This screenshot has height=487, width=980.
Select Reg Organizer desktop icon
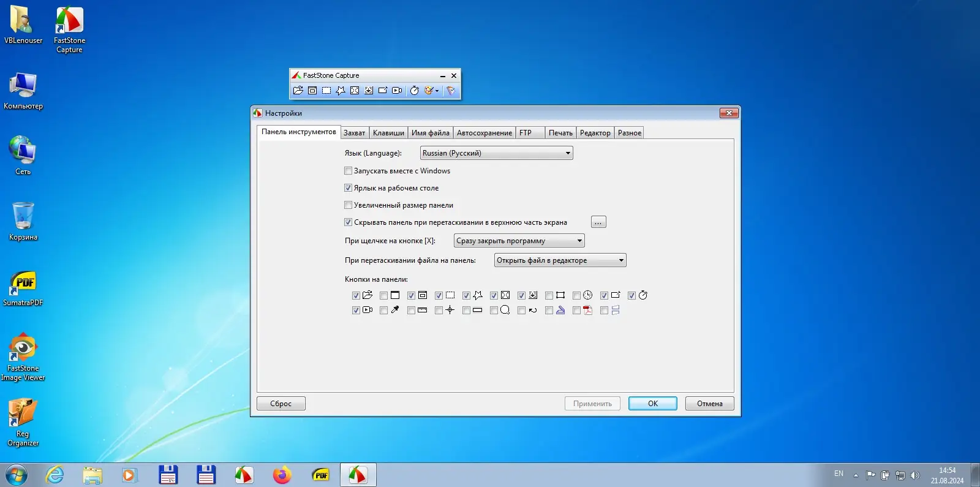tap(23, 423)
